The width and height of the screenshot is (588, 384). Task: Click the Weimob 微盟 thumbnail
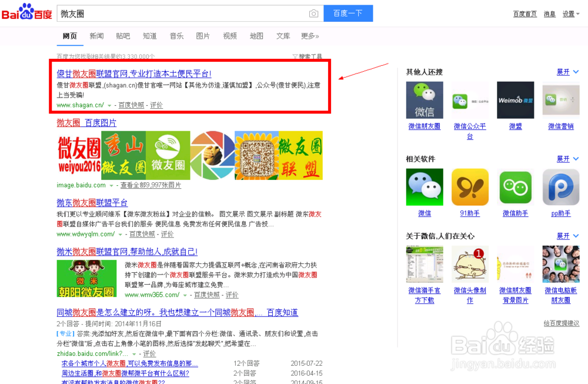515,100
